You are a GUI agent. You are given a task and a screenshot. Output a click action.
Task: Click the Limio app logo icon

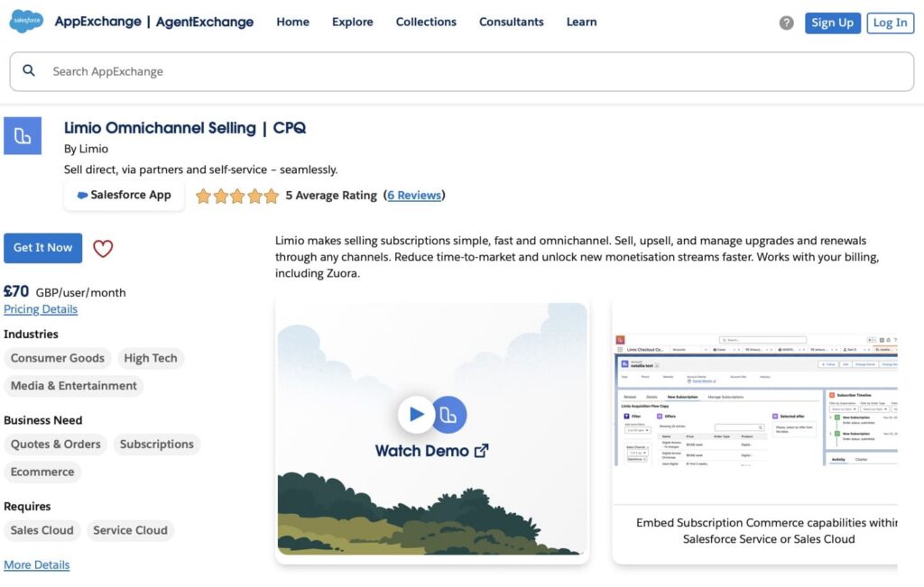[x=23, y=136]
